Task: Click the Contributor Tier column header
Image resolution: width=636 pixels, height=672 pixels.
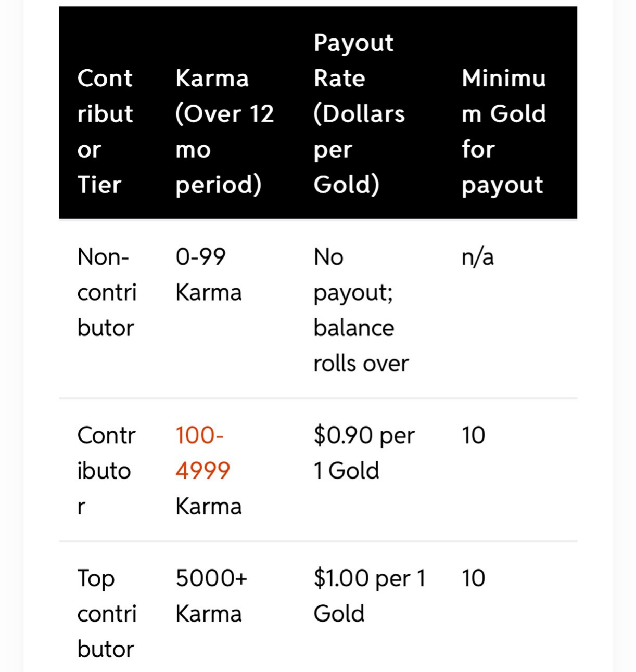Action: click(x=105, y=132)
